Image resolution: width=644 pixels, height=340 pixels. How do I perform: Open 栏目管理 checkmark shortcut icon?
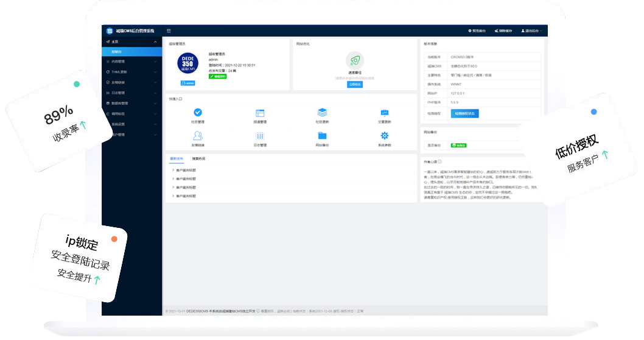[x=198, y=113]
